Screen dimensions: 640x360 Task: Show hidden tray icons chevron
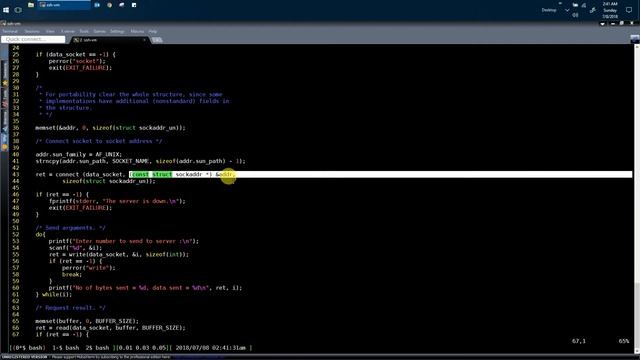567,10
